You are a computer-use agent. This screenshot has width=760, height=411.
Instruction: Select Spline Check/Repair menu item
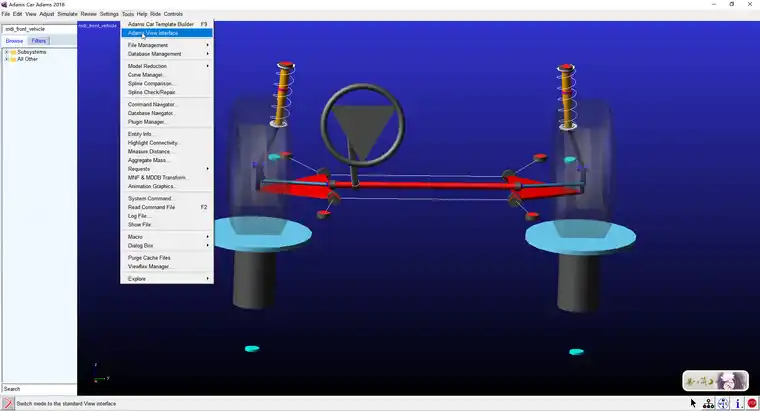coord(167,92)
